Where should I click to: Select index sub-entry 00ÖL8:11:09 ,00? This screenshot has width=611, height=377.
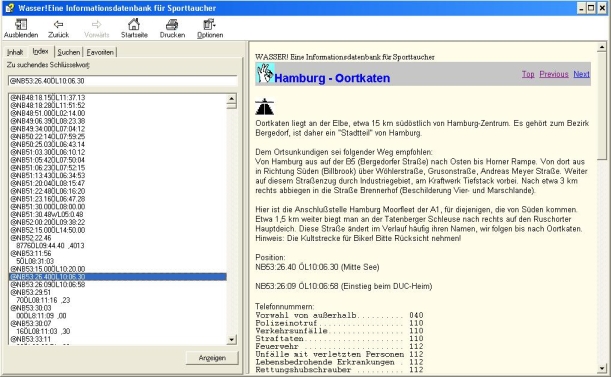[x=41, y=316]
